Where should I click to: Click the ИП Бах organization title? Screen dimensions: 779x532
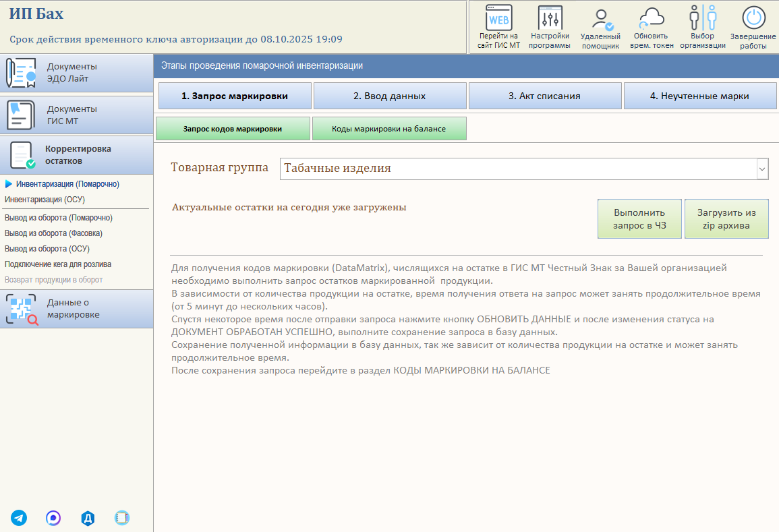click(x=36, y=13)
